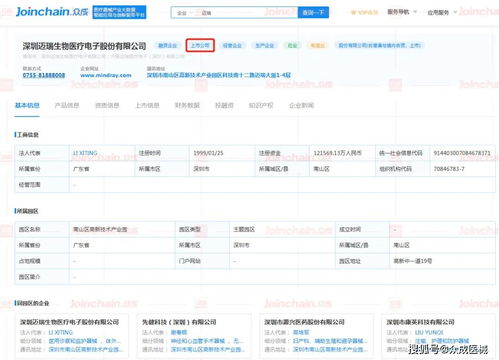This screenshot has height=360, width=499.
Task: Click the blue 查询一下 search button
Action: [313, 12]
